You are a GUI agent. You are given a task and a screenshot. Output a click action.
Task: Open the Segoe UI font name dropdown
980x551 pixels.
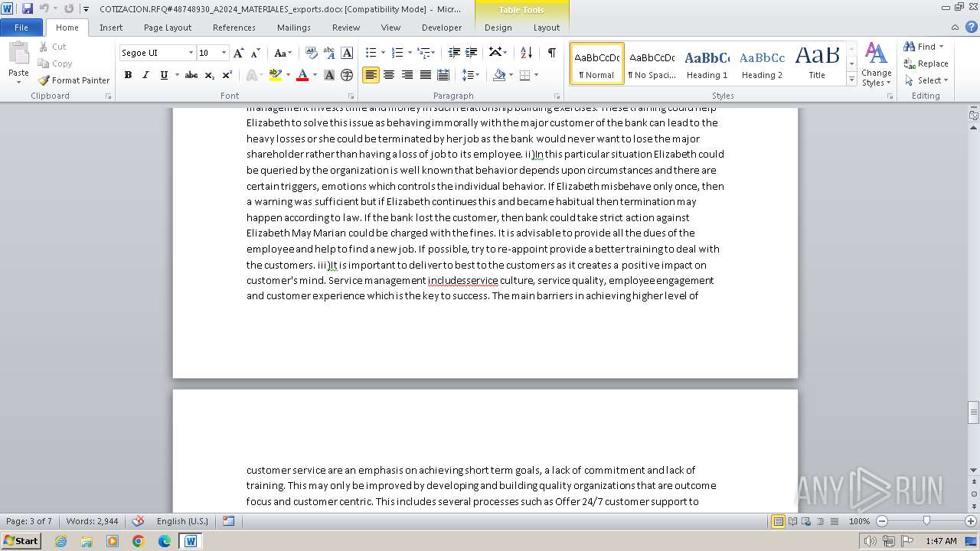(191, 53)
